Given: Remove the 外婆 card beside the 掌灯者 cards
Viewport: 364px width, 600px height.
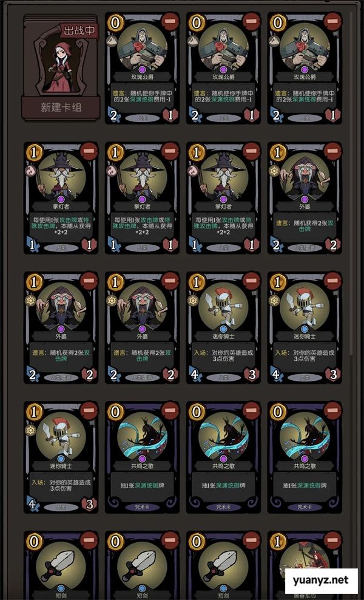Looking at the screenshot, I should (332, 151).
